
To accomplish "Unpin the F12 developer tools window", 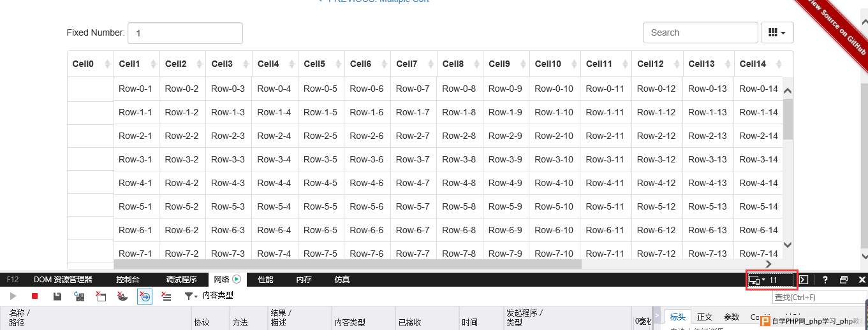I will (844, 280).
